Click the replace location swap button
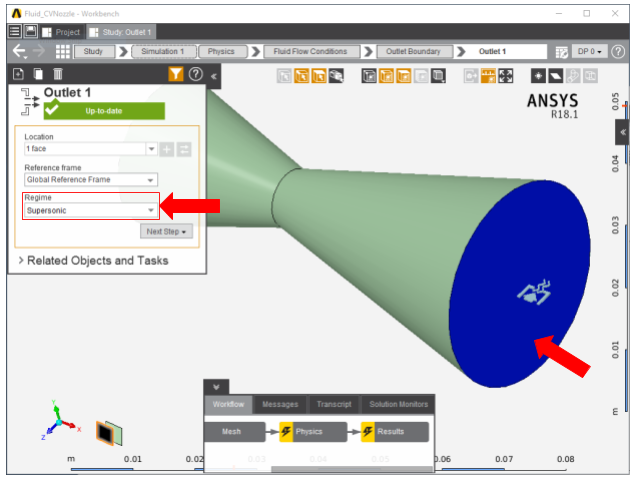Image resolution: width=638 pixels, height=481 pixels. 184,149
